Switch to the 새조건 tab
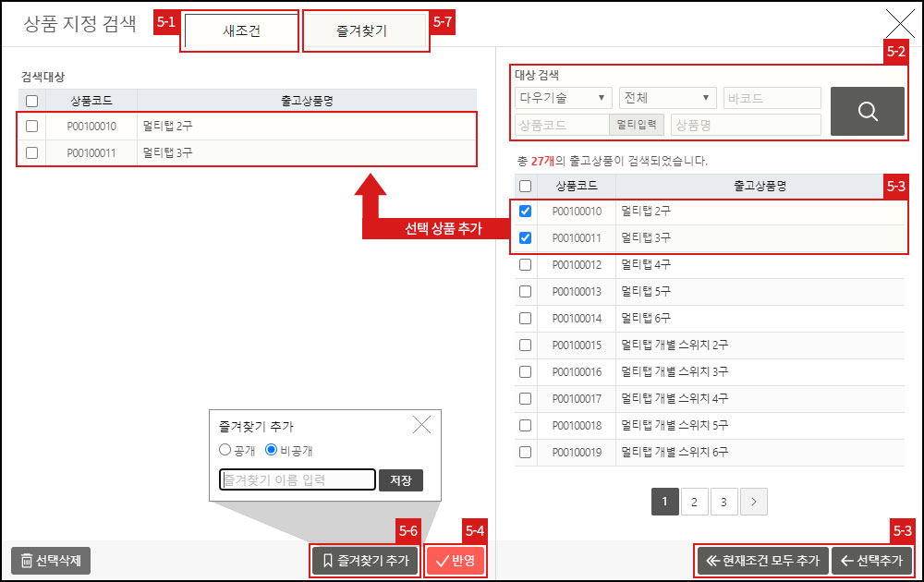Image resolution: width=924 pixels, height=582 pixels. pyautogui.click(x=238, y=30)
